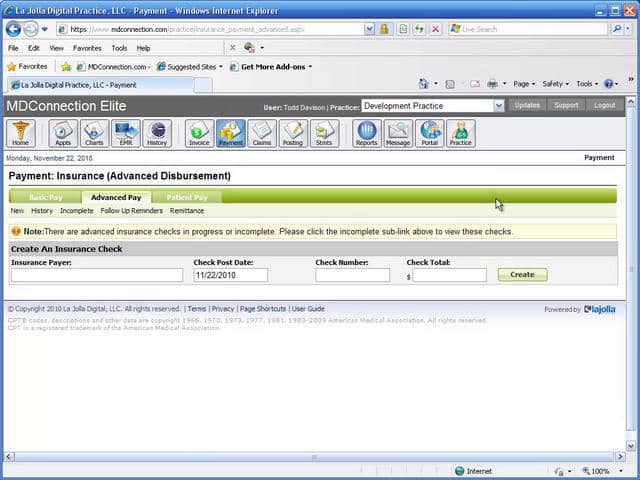Open the Charts icon
This screenshot has height=480, width=640.
(x=94, y=133)
